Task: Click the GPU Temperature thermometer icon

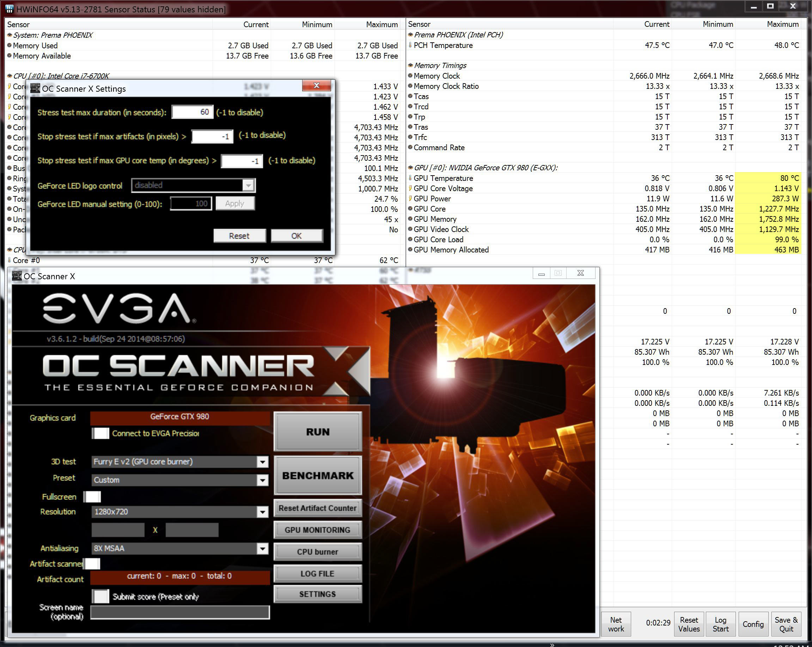Action: click(410, 178)
